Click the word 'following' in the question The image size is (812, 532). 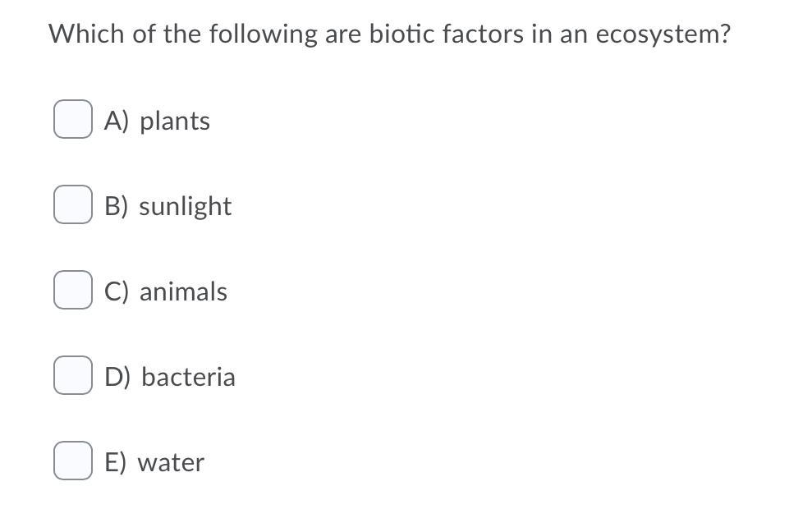coord(264,36)
